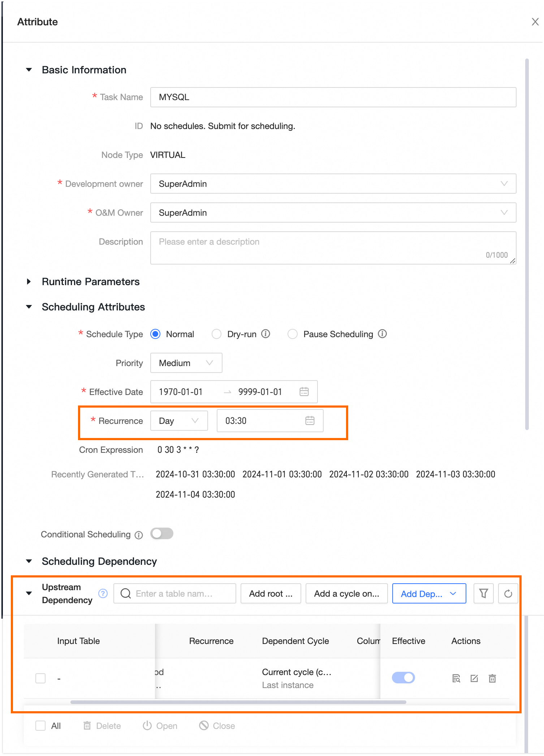Open the Upstream Dependency help icon
544x756 pixels.
(103, 593)
